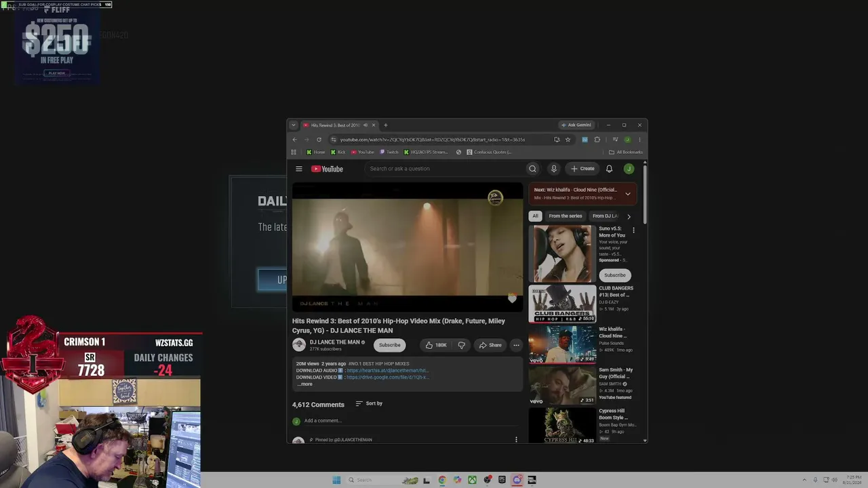868x488 pixels.
Task: Start voice search with the microphone icon
Action: click(553, 169)
